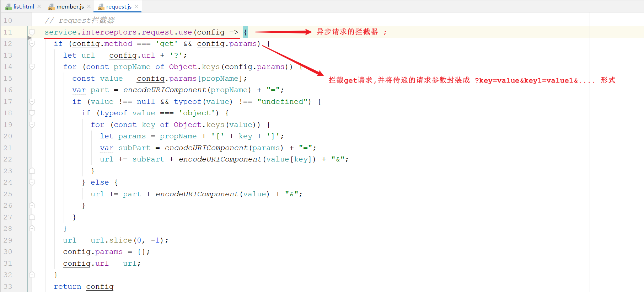Fold the if block on line 12
644x292 pixels.
[32, 44]
